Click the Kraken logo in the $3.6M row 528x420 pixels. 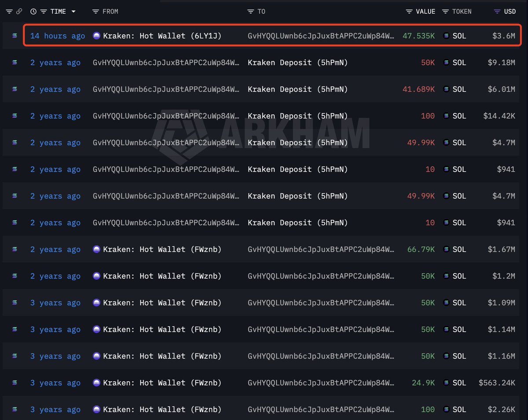(x=97, y=36)
